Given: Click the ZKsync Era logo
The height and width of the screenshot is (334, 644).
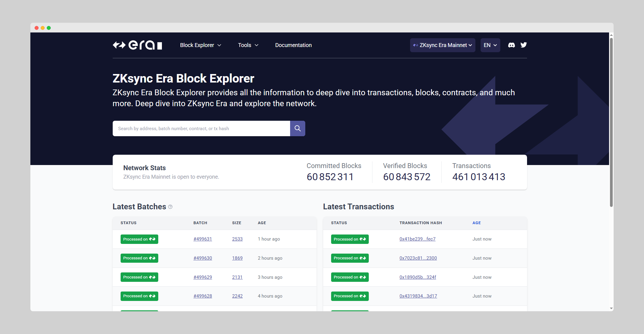Looking at the screenshot, I should click(137, 45).
